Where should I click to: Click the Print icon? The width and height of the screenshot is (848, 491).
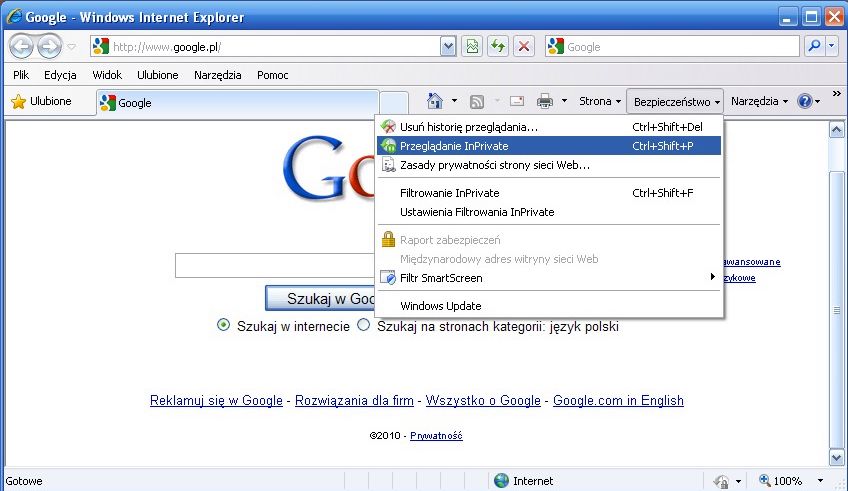pos(545,101)
